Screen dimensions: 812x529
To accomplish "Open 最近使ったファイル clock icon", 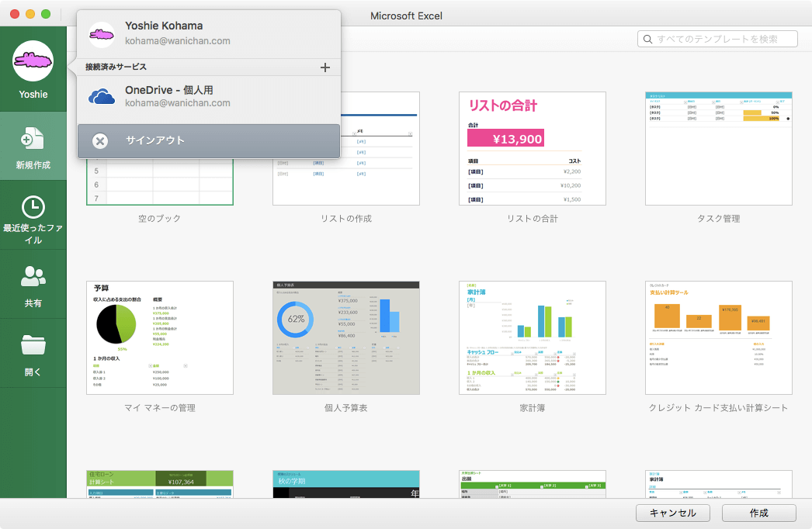I will point(33,207).
